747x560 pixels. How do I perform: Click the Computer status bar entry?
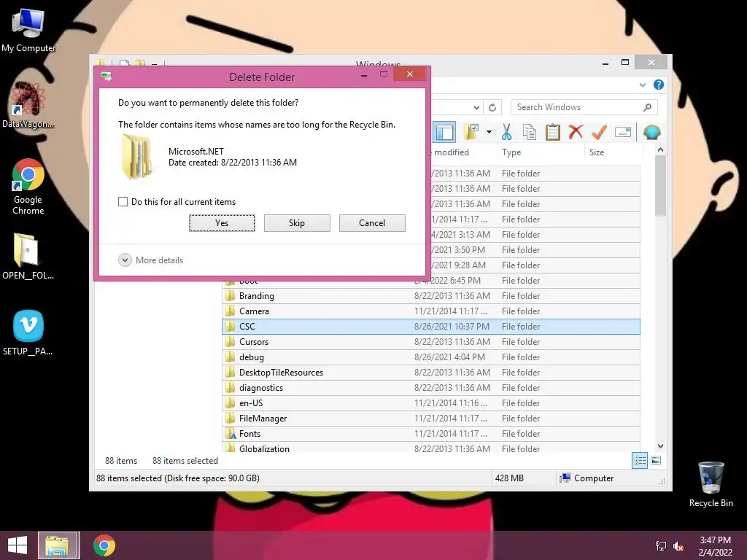tap(587, 478)
